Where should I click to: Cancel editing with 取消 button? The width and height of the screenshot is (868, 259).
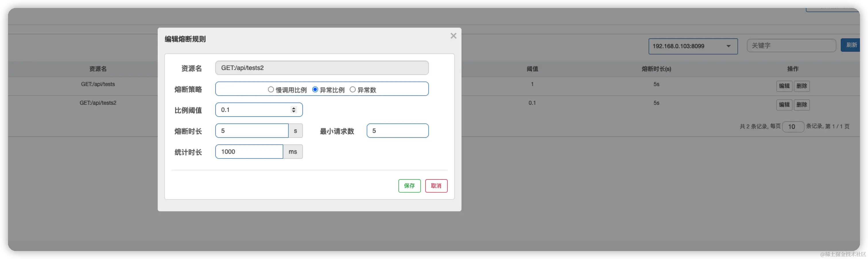tap(436, 186)
